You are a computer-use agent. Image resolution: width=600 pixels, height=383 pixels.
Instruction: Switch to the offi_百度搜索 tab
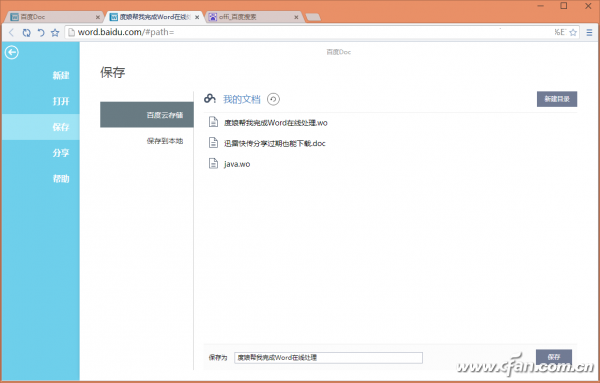[254, 17]
